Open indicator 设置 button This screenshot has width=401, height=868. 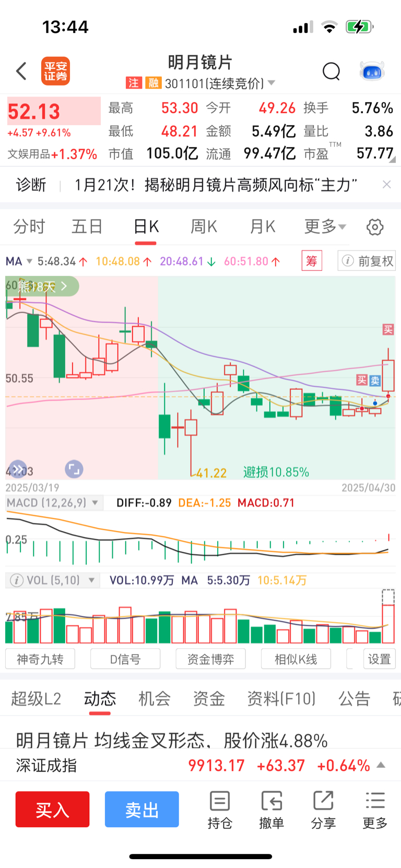(x=380, y=659)
